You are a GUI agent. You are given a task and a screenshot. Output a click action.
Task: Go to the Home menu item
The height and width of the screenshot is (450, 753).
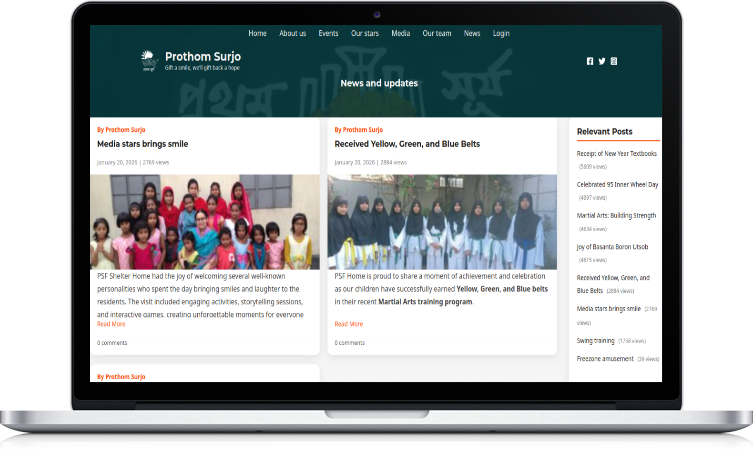click(x=257, y=33)
